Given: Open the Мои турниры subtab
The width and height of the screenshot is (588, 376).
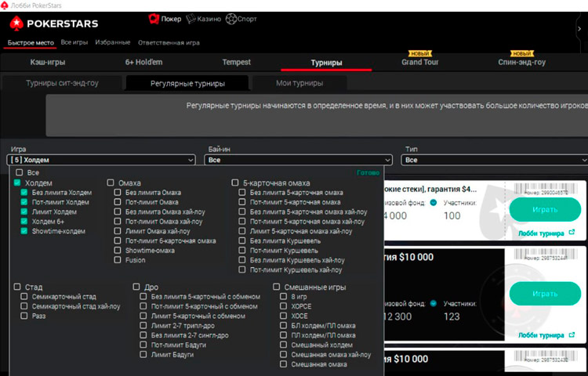Looking at the screenshot, I should pos(299,83).
